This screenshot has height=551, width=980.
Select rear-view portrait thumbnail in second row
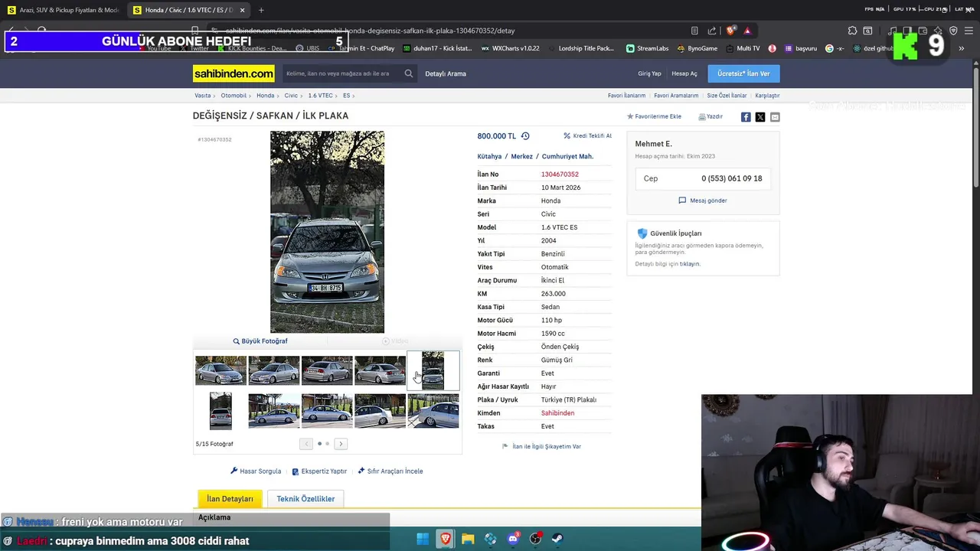220,411
